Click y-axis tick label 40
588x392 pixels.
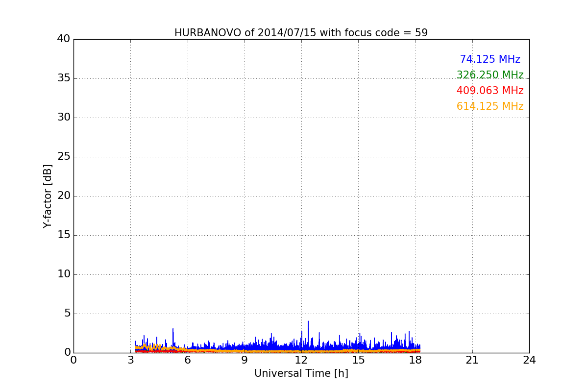click(x=64, y=39)
